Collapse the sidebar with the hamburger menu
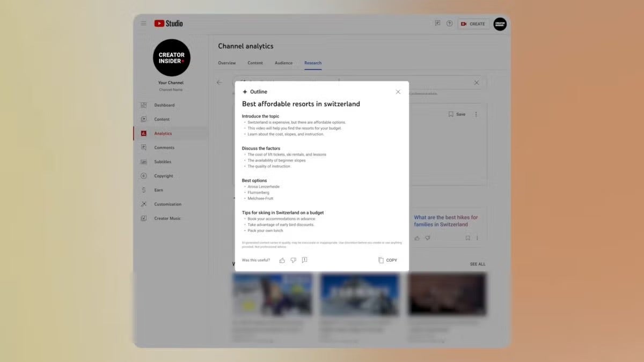Viewport: 644px width, 362px height. point(143,23)
